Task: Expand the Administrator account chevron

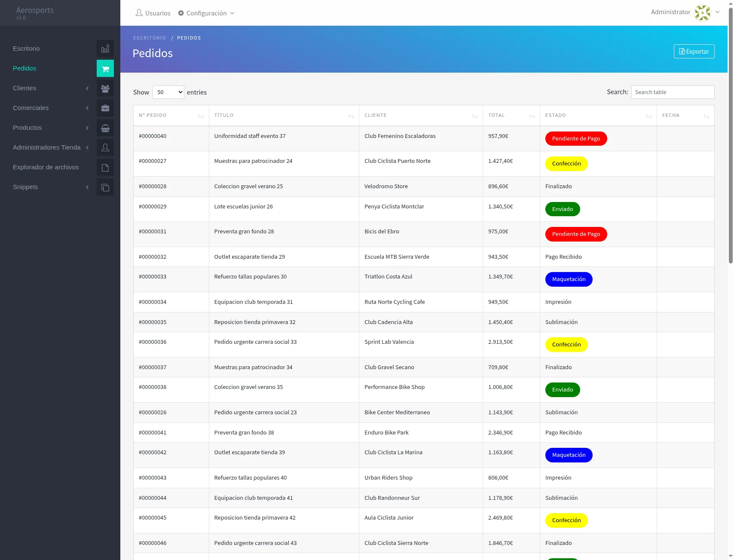Action: pyautogui.click(x=717, y=12)
